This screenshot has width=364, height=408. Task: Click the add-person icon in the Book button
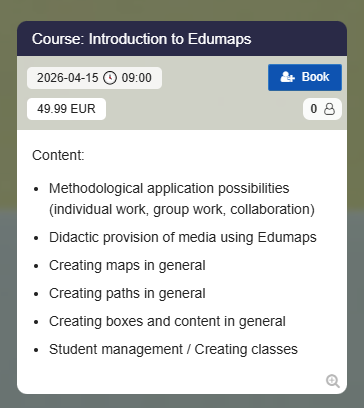pos(287,77)
